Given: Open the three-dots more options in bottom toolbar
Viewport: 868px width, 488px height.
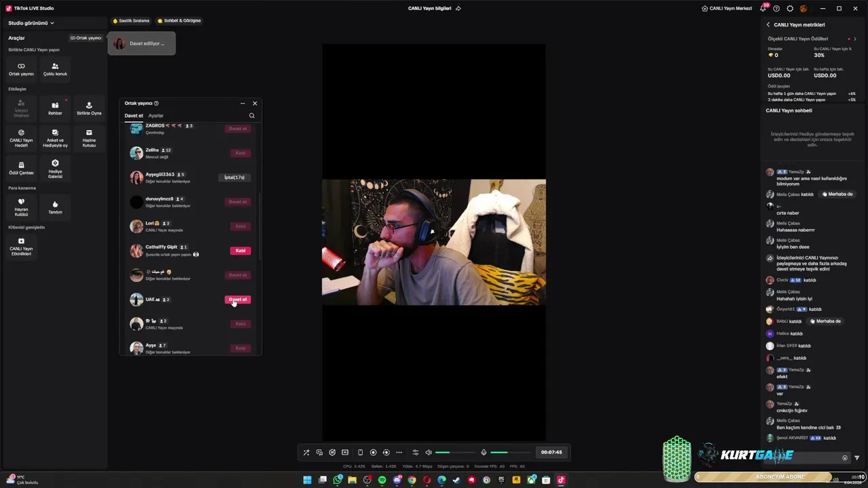Looking at the screenshot, I should [x=399, y=452].
